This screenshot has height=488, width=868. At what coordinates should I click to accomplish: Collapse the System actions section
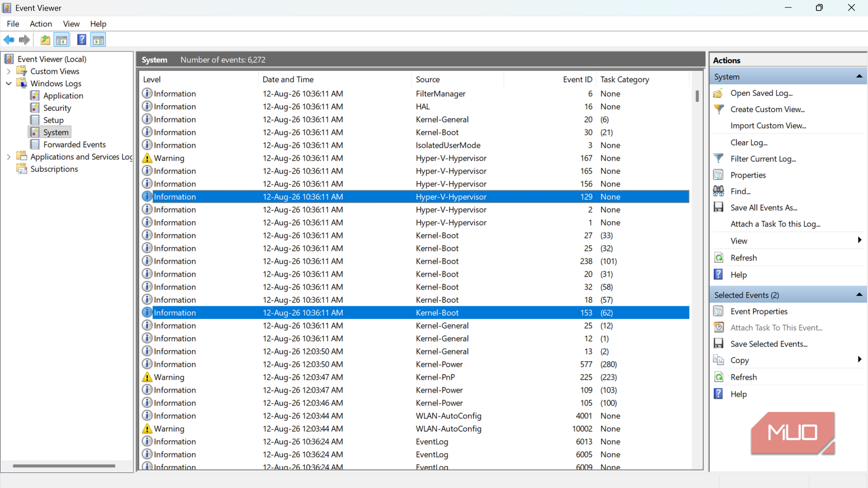coord(859,77)
